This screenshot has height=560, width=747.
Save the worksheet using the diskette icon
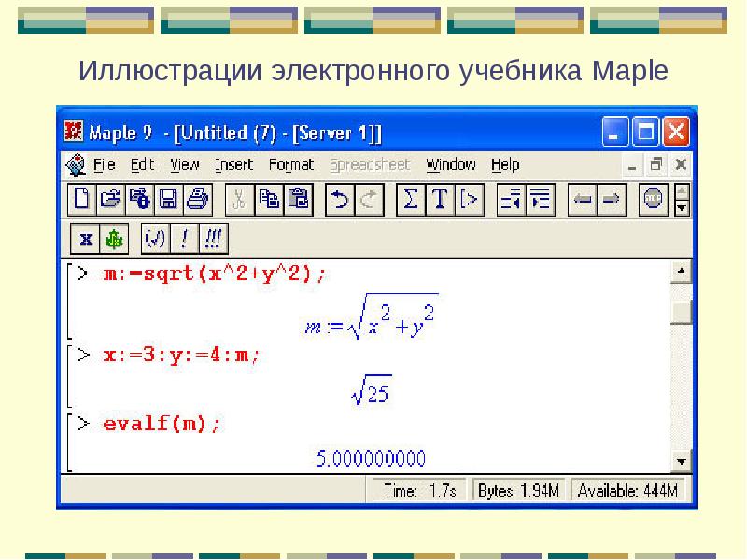(x=169, y=199)
